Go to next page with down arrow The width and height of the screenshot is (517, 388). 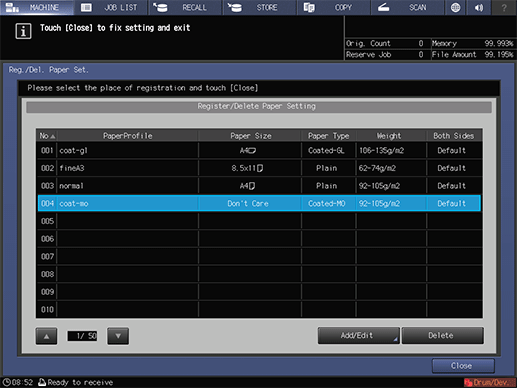tap(118, 336)
